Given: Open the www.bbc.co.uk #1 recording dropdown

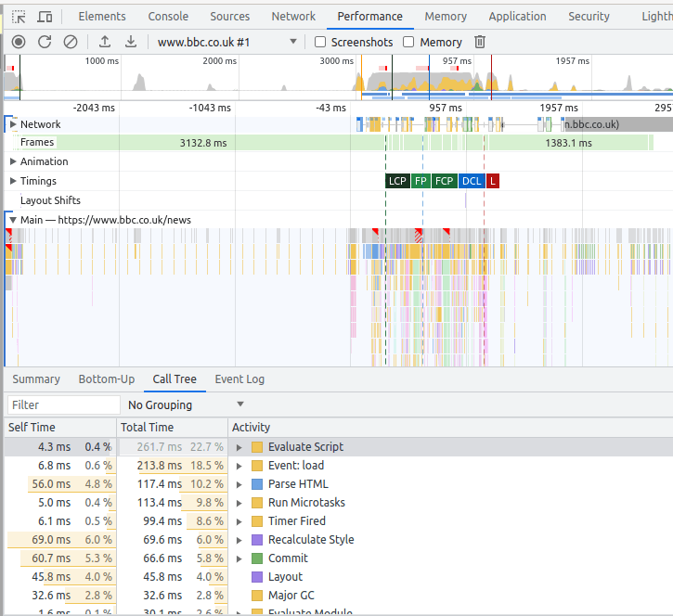Looking at the screenshot, I should (293, 42).
